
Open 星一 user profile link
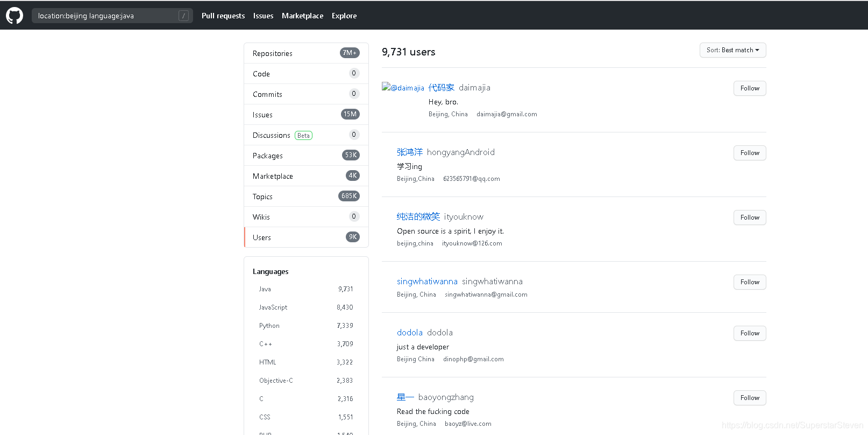click(405, 397)
